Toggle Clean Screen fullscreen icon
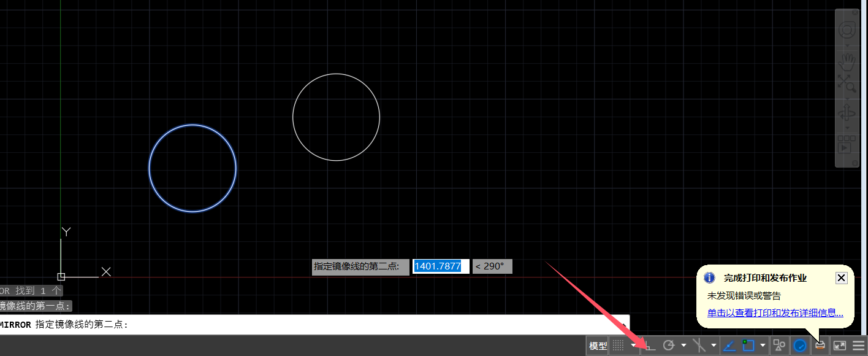868x356 pixels. (x=839, y=346)
